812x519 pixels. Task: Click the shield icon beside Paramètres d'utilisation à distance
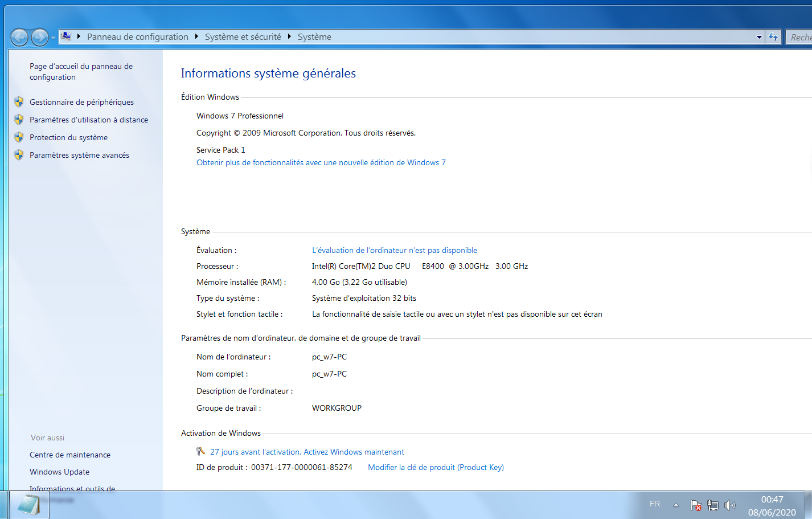pyautogui.click(x=19, y=120)
